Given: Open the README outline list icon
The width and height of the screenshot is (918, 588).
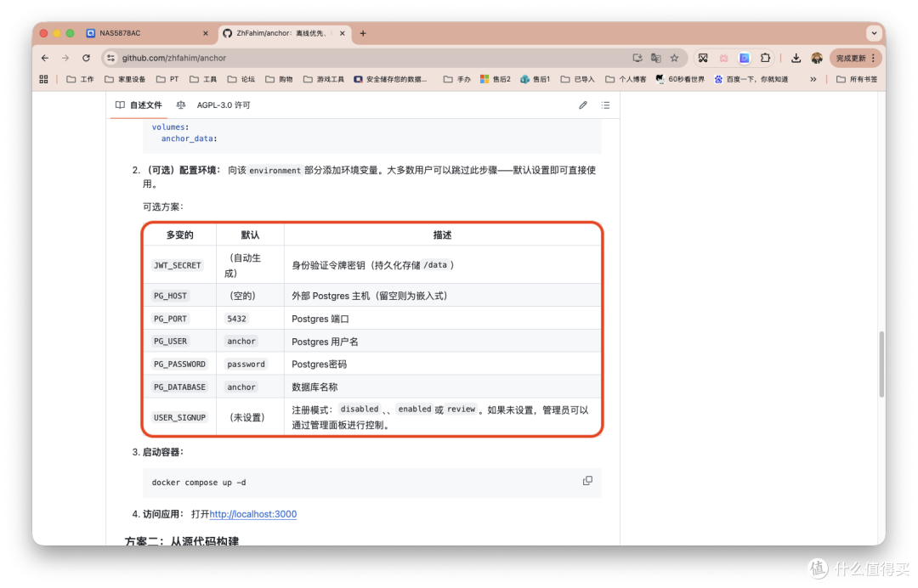Looking at the screenshot, I should pyautogui.click(x=605, y=105).
